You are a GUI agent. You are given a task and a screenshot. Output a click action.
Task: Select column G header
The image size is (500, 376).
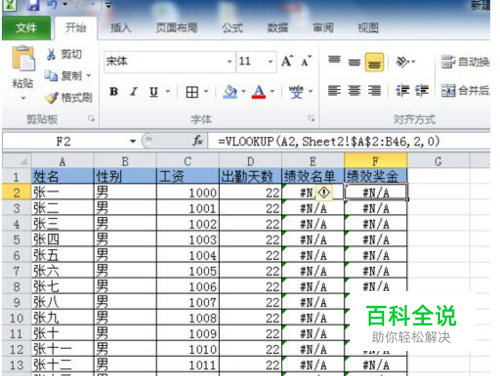pyautogui.click(x=438, y=161)
